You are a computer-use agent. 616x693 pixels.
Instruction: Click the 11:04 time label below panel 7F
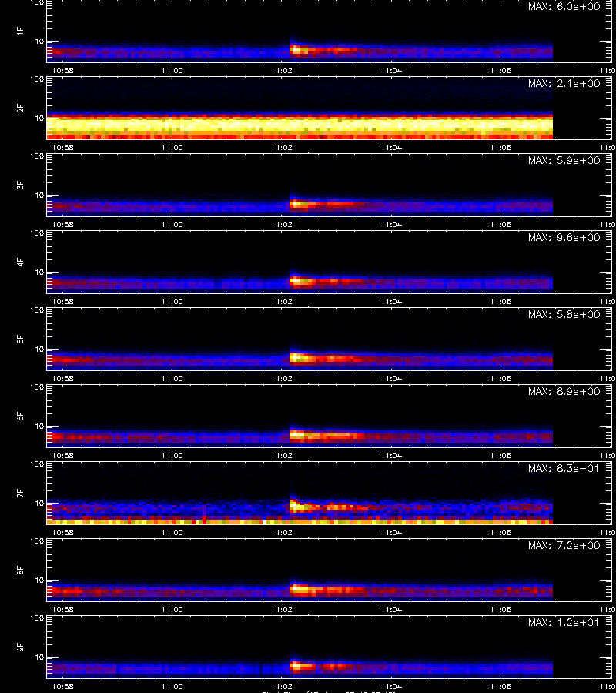(x=391, y=532)
